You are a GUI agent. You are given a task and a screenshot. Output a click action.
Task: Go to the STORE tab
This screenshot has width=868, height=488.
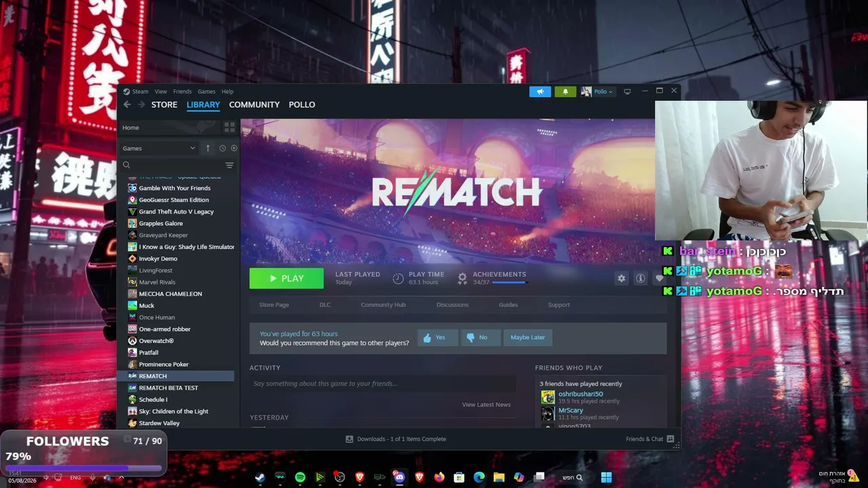(x=164, y=104)
